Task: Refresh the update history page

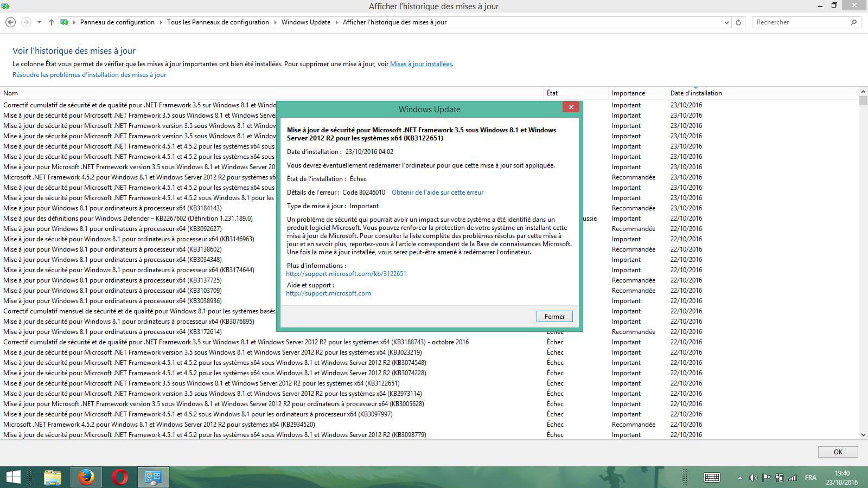Action: (x=738, y=22)
